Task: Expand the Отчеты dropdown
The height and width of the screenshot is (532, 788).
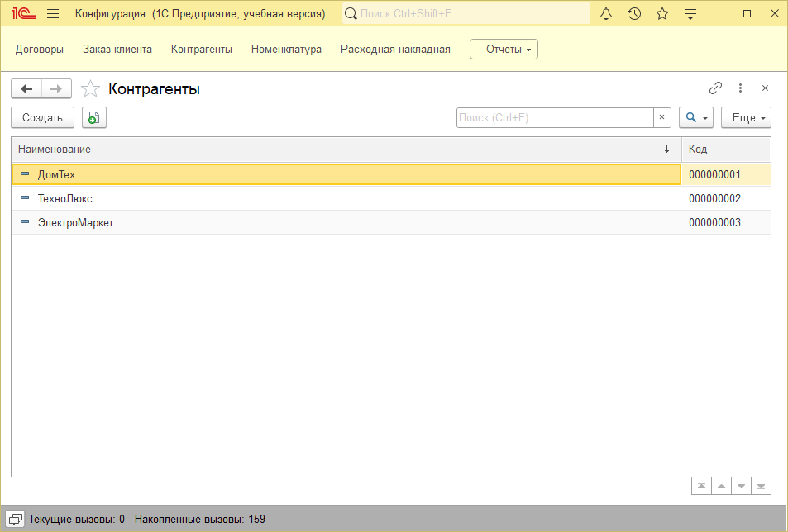Action: [504, 50]
